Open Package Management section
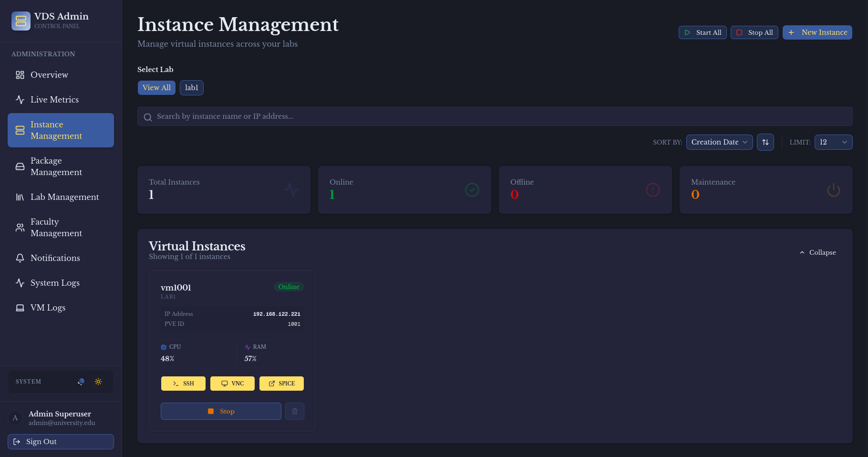Screen dimensions: 868x457 pyautogui.click(x=61, y=166)
